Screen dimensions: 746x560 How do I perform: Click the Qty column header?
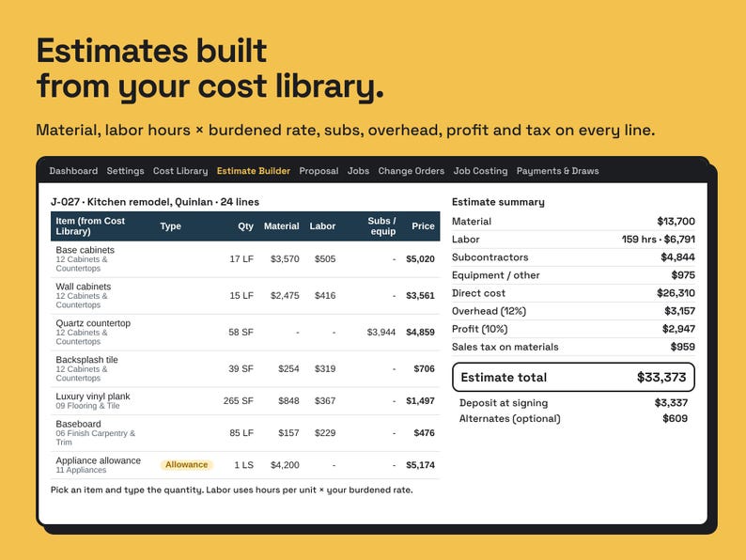pyautogui.click(x=245, y=226)
